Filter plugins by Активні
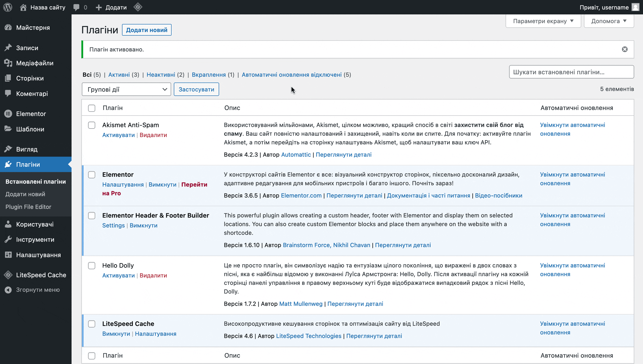The height and width of the screenshot is (364, 643). [119, 75]
